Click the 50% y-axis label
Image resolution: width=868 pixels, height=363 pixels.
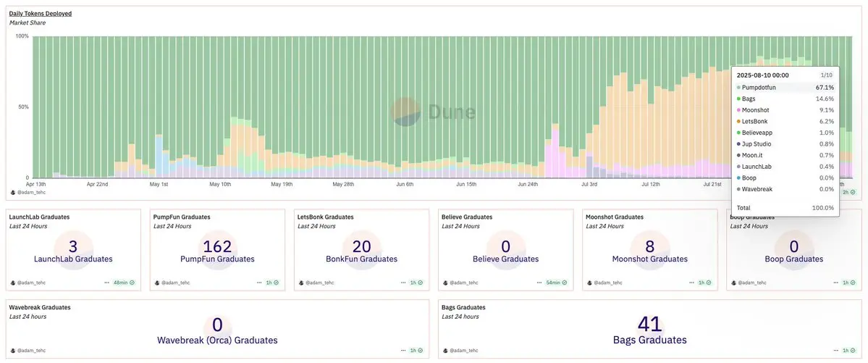[x=22, y=107]
